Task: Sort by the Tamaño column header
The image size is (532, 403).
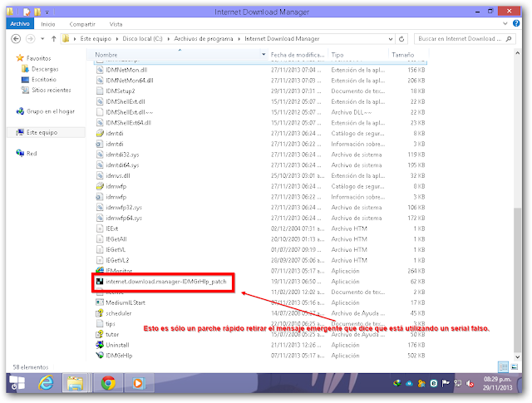Action: pos(402,55)
